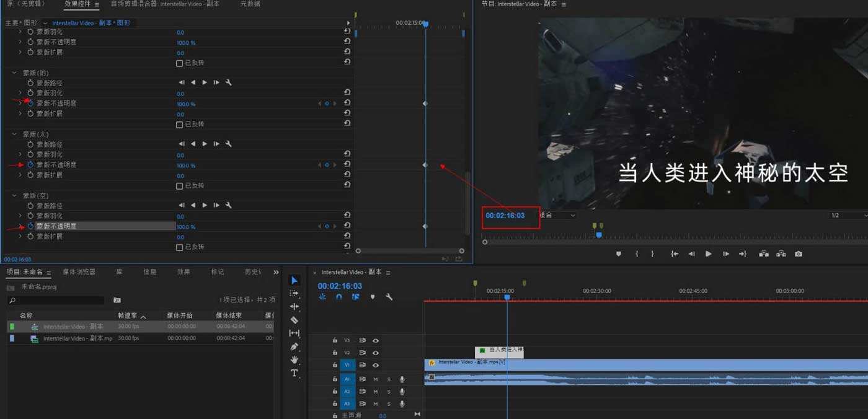Open the 标记 tab in Project panel
This screenshot has width=868, height=419.
point(217,272)
